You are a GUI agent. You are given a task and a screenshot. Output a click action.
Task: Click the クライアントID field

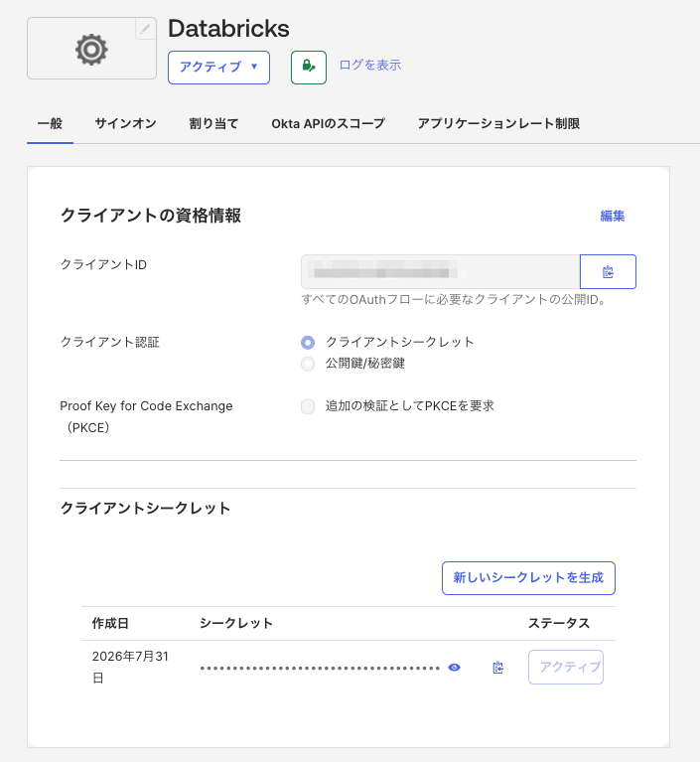click(441, 271)
